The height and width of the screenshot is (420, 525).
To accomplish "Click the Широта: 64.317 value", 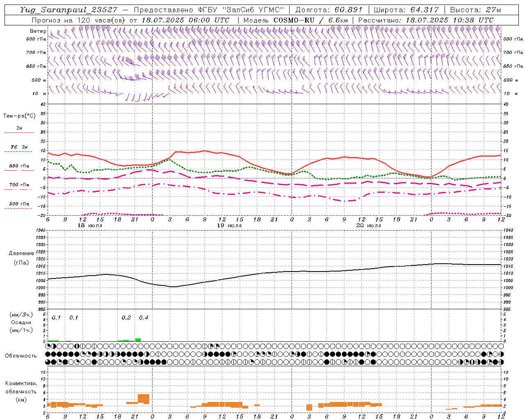I will click(406, 10).
